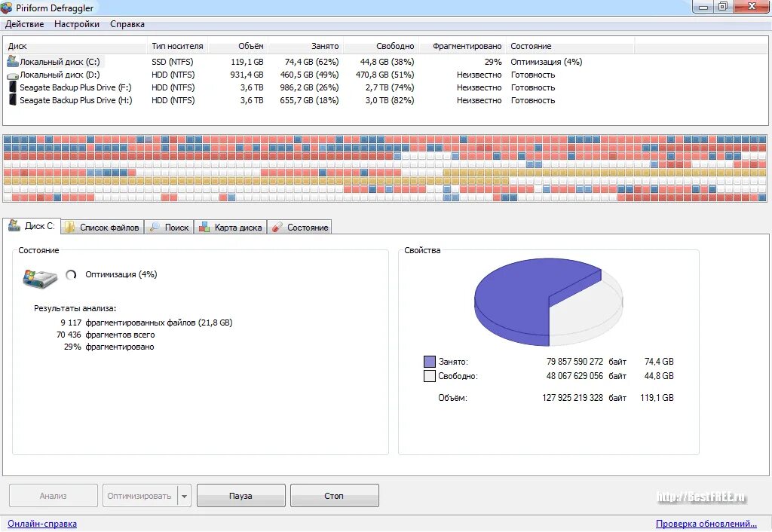Click the Seagate Backup Plus Drive (F:) icon
This screenshot has width=772, height=532.
click(13, 87)
